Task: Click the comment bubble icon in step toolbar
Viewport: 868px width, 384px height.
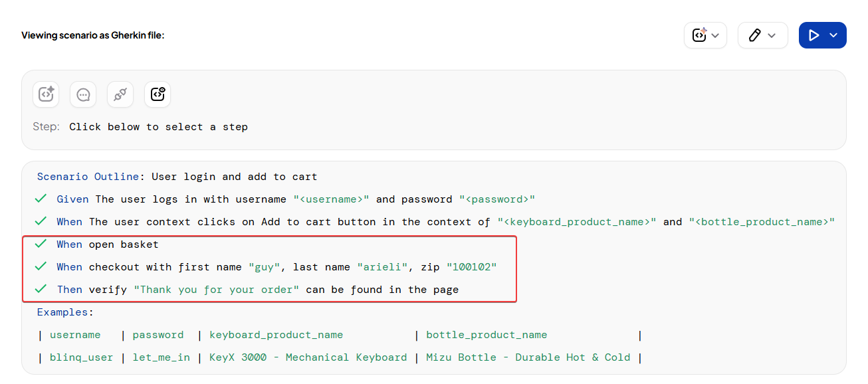Action: coord(83,94)
